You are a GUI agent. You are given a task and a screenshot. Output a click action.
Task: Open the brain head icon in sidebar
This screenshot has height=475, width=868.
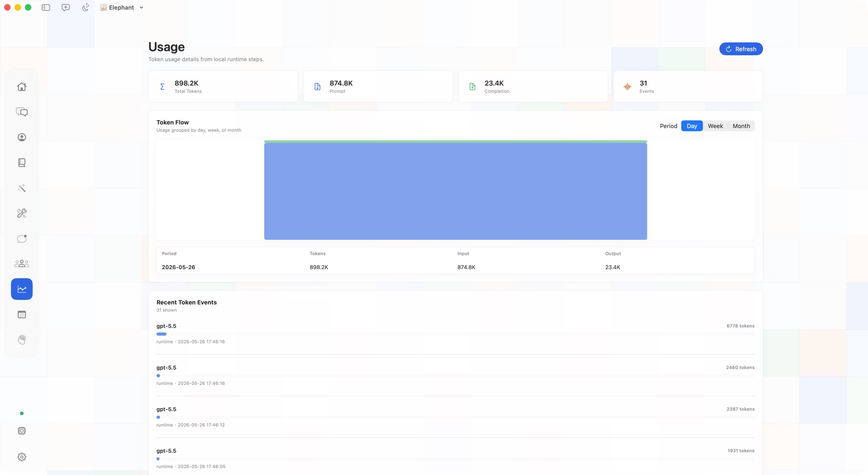[22, 339]
